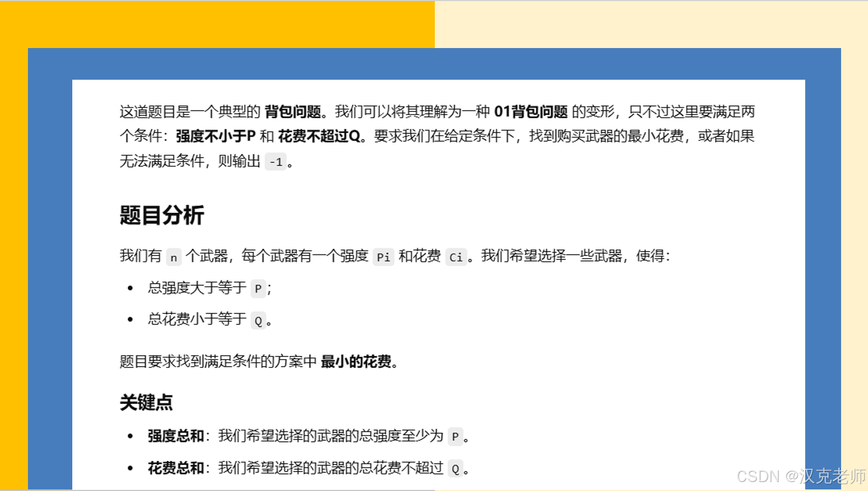Click the Q code badge beside 总花费小于等于
868x491 pixels.
click(x=259, y=321)
